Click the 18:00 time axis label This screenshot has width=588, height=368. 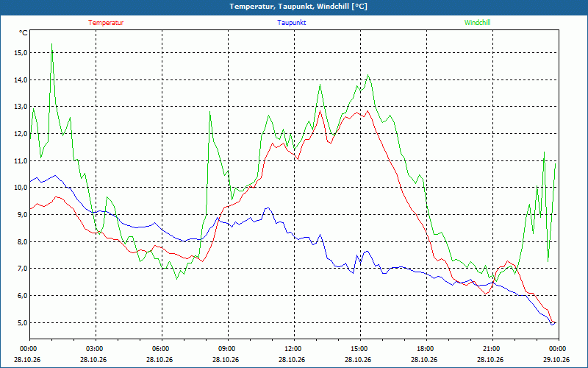[427, 349]
